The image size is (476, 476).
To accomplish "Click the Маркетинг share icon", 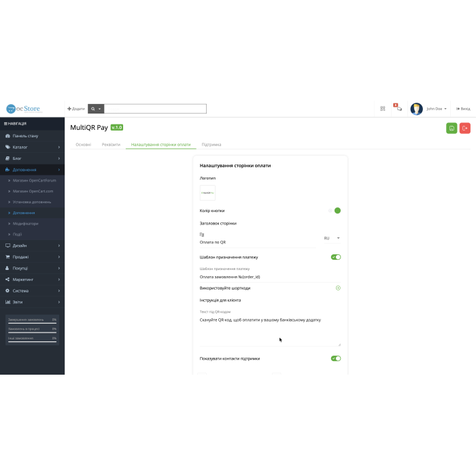I will (7, 279).
